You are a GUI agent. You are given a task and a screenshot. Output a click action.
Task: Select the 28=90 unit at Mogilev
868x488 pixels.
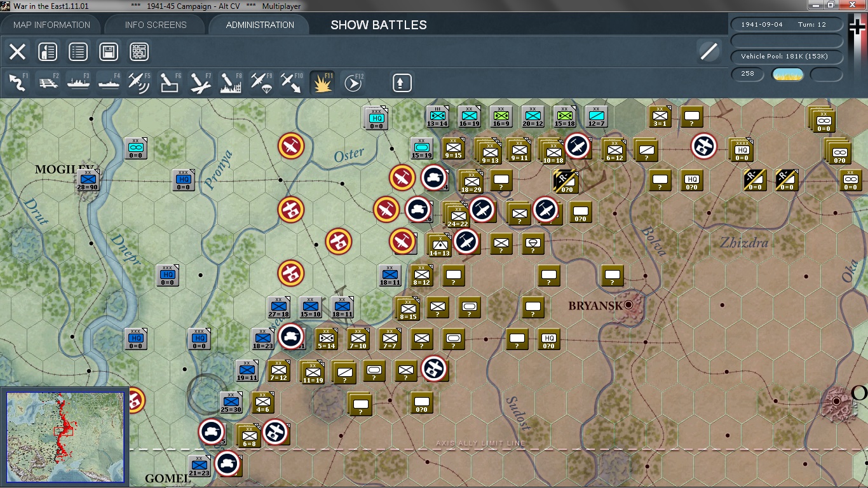tap(88, 180)
